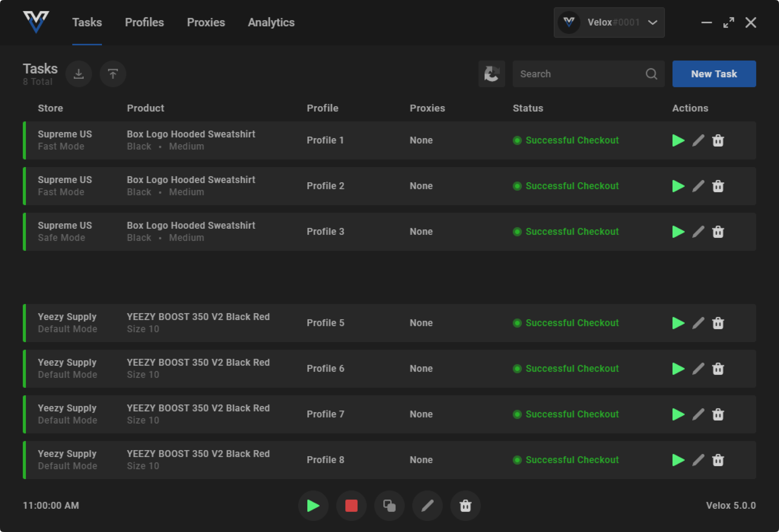
Task: Delete the Profile 3 task
Action: (718, 232)
